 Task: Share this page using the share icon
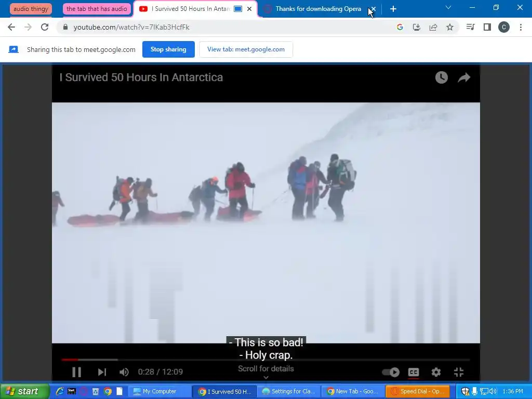pos(433,27)
